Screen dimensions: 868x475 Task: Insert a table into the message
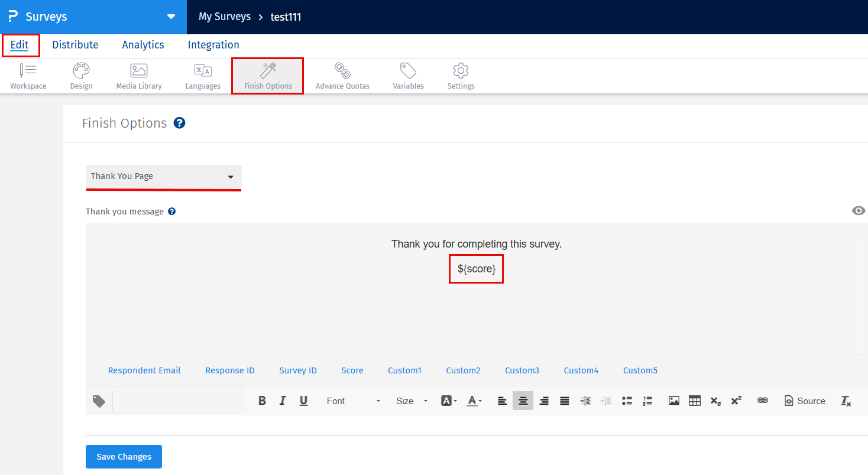(695, 401)
